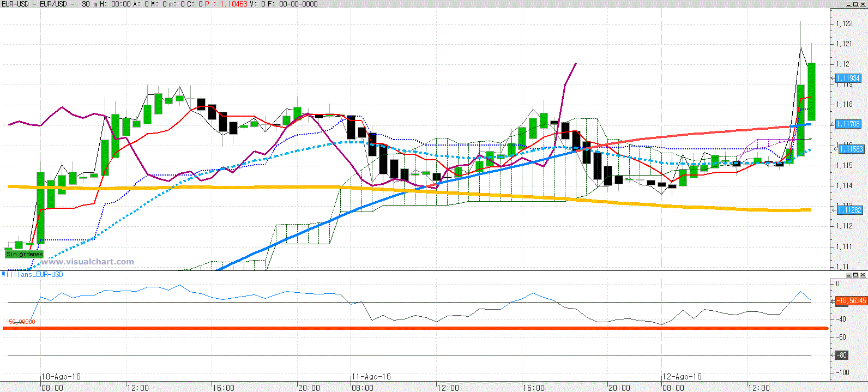Click the 10-Ago-16 date marker
Viewport: 868px width, 392px height.
click(x=62, y=377)
